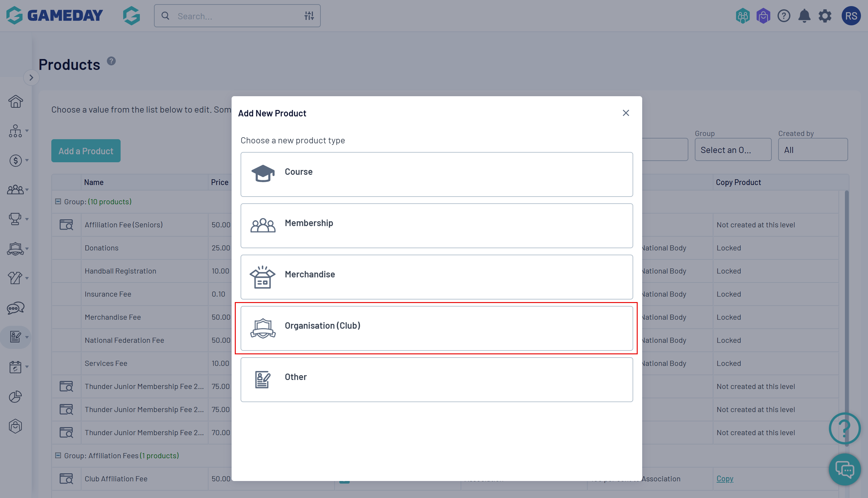The image size is (868, 498).
Task: Click the settings gear icon
Action: coord(825,16)
